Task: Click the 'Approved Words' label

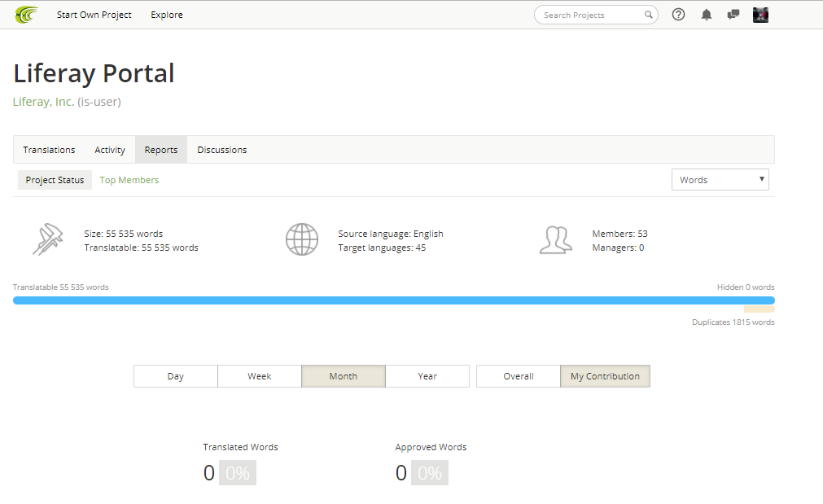Action: pyautogui.click(x=431, y=447)
